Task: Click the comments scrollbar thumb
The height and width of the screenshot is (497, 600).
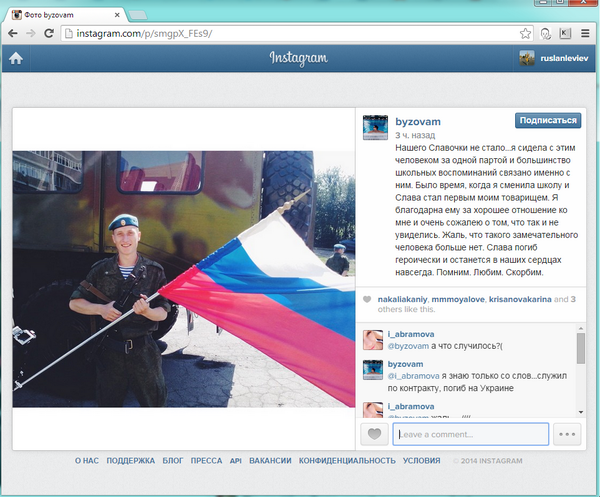Action: [x=580, y=348]
